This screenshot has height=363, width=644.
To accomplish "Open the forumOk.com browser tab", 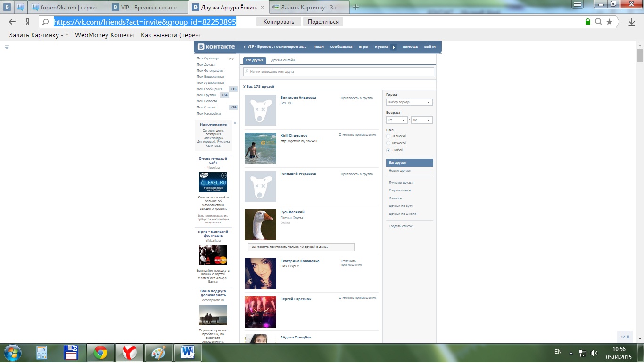I will (68, 7).
